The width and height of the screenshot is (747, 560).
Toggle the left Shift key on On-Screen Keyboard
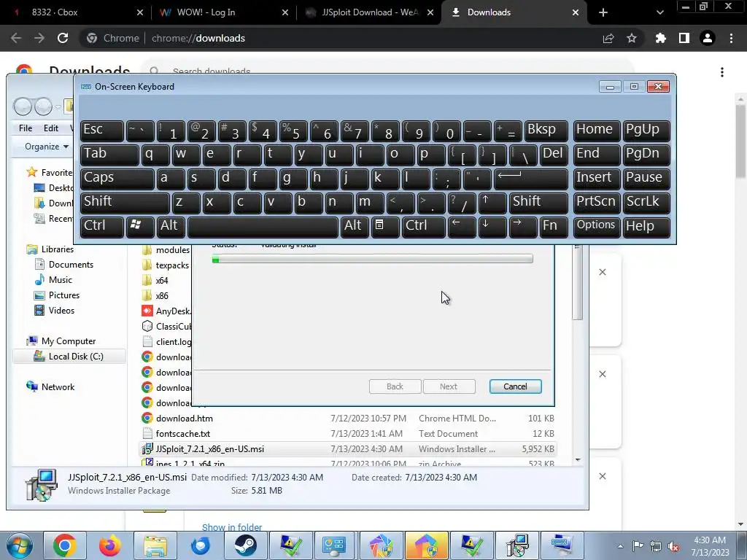point(125,203)
